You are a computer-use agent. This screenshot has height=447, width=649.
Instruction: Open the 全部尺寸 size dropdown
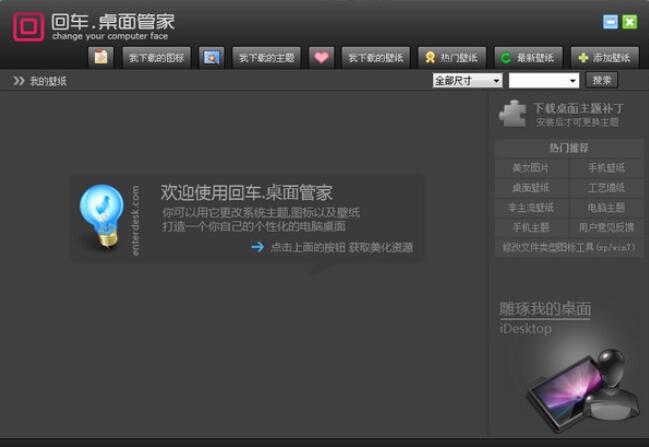coord(468,80)
